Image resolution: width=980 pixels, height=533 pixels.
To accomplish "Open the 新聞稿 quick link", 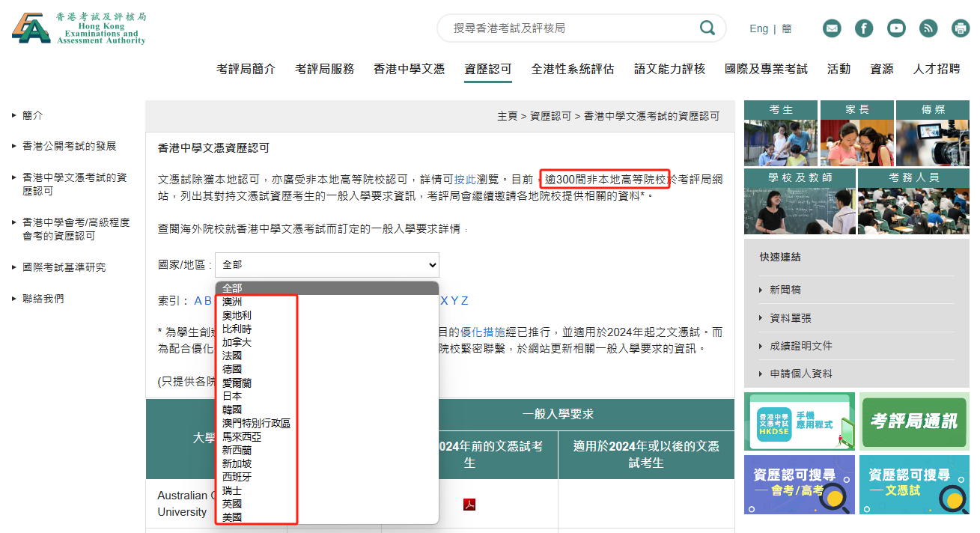I will pyautogui.click(x=785, y=290).
